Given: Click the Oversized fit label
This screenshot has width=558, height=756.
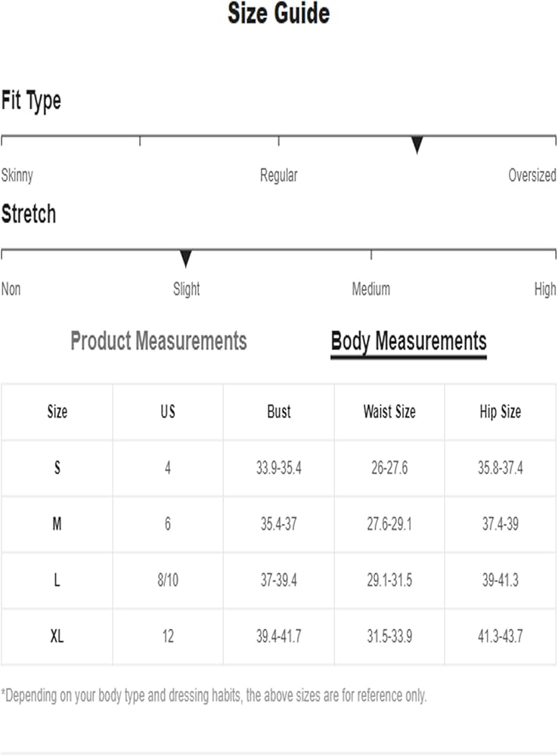Looking at the screenshot, I should point(532,175).
